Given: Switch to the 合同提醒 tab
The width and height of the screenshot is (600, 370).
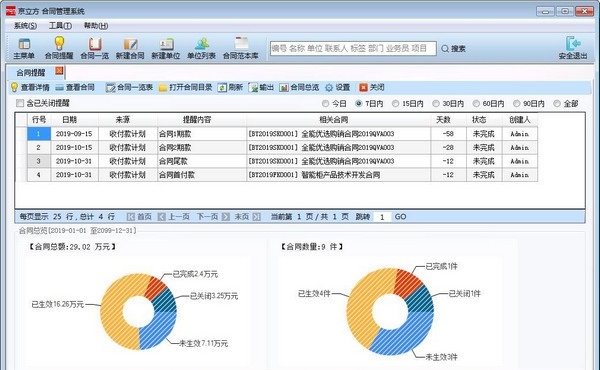Looking at the screenshot, I should click(x=31, y=72).
